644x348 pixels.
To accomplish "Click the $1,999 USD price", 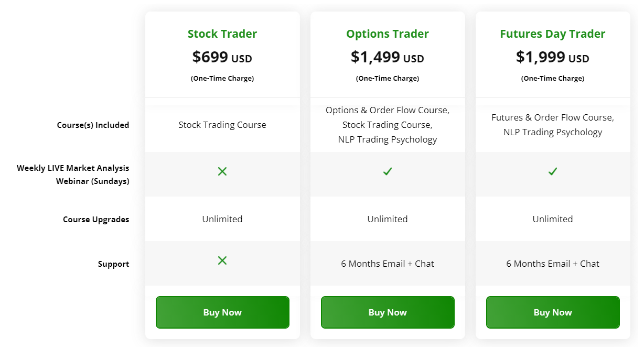I will click(x=553, y=57).
